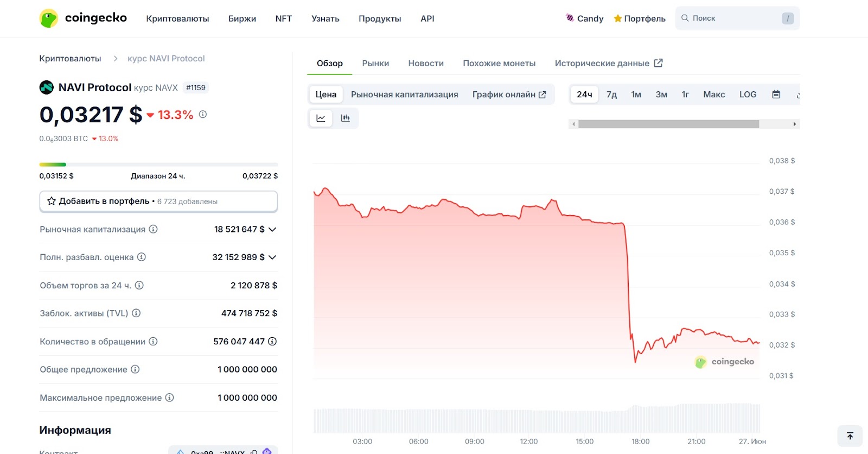This screenshot has height=454, width=868.
Task: Go to Криптовалюты breadcrumb link
Action: (x=70, y=59)
